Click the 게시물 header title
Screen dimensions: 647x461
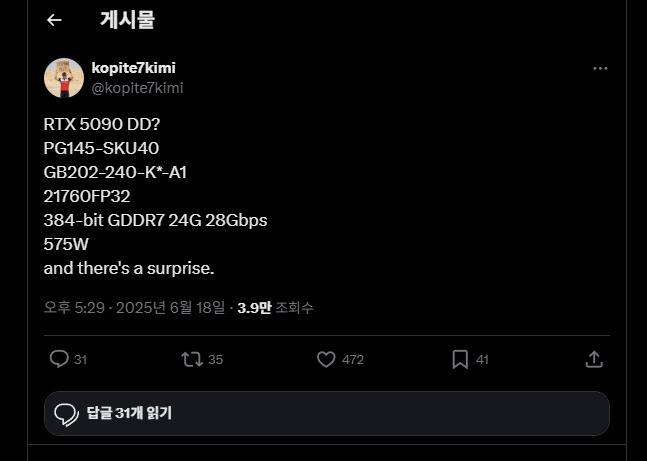coord(128,20)
